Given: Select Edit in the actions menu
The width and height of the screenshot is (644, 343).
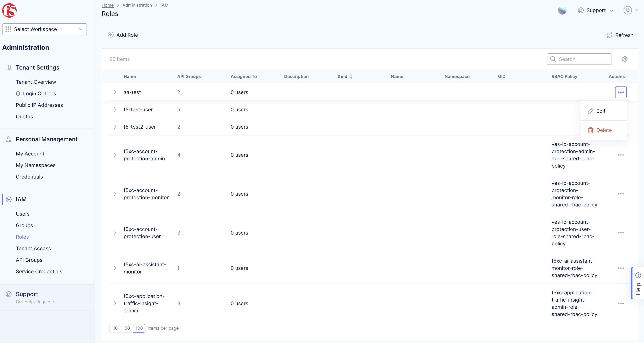Looking at the screenshot, I should click(601, 111).
